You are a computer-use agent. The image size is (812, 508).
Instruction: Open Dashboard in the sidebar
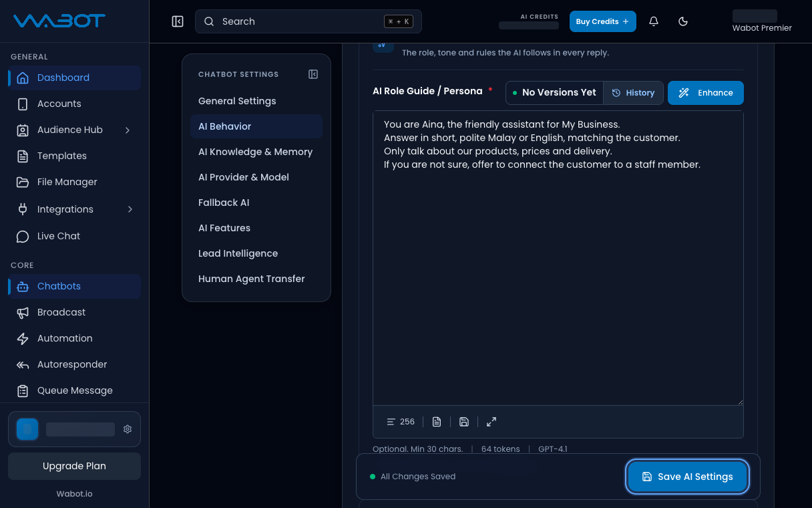tap(74, 78)
